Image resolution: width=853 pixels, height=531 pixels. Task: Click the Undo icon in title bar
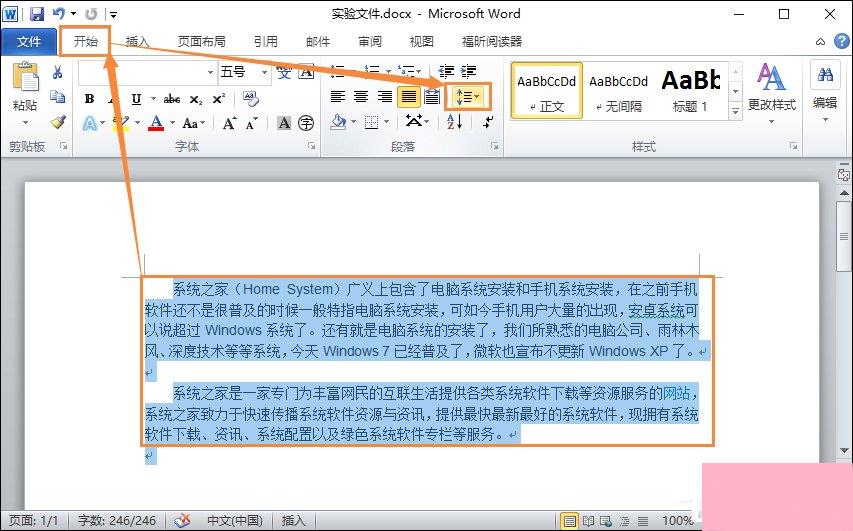point(59,14)
